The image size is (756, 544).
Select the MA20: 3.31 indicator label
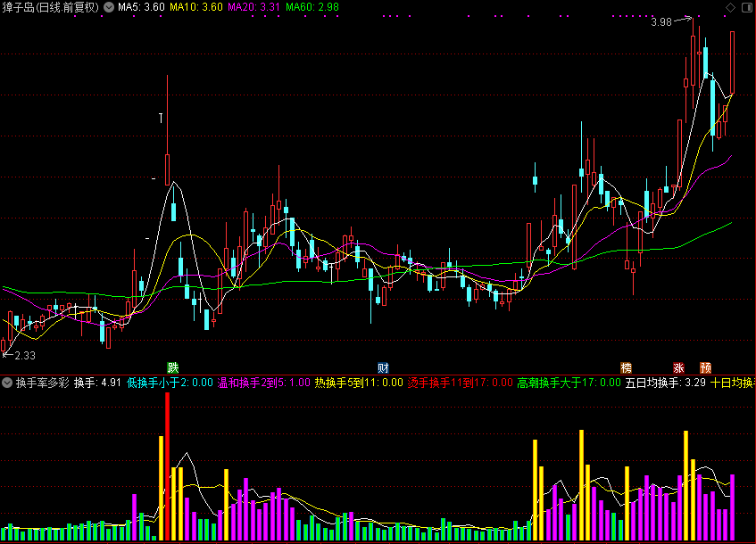coord(254,7)
